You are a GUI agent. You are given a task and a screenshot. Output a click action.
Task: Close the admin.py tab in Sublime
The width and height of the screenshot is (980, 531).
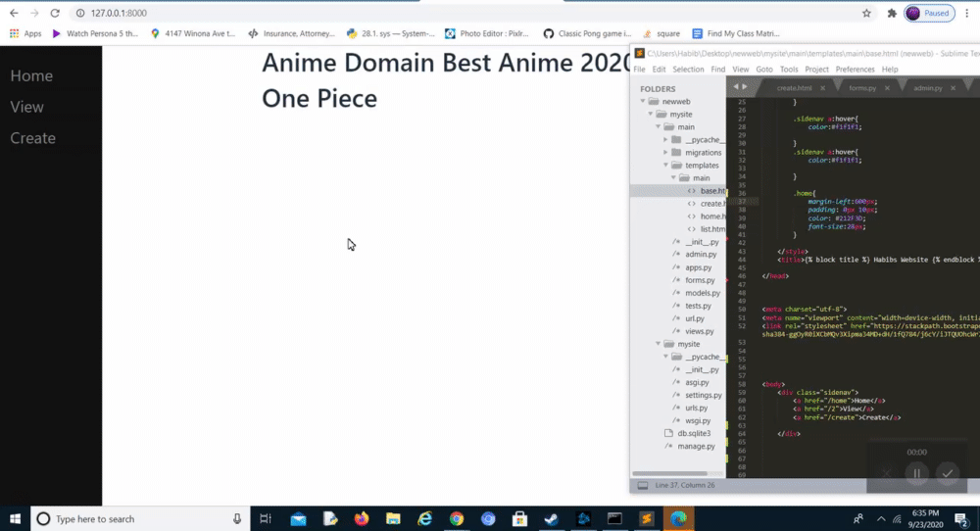pos(954,88)
